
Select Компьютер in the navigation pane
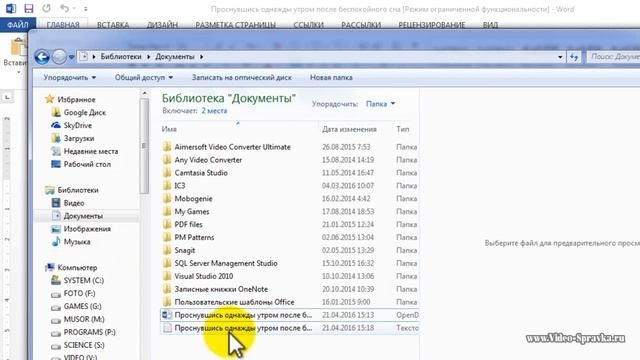[77, 267]
